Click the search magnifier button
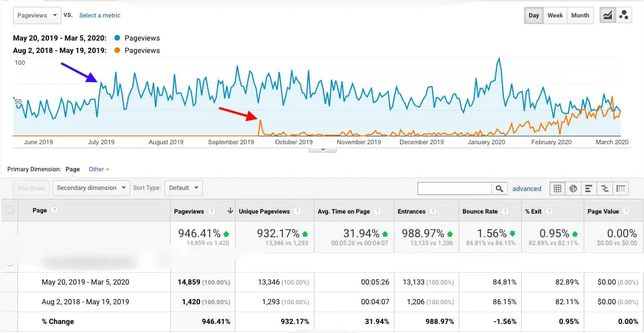Image resolution: width=644 pixels, height=333 pixels. (x=499, y=188)
